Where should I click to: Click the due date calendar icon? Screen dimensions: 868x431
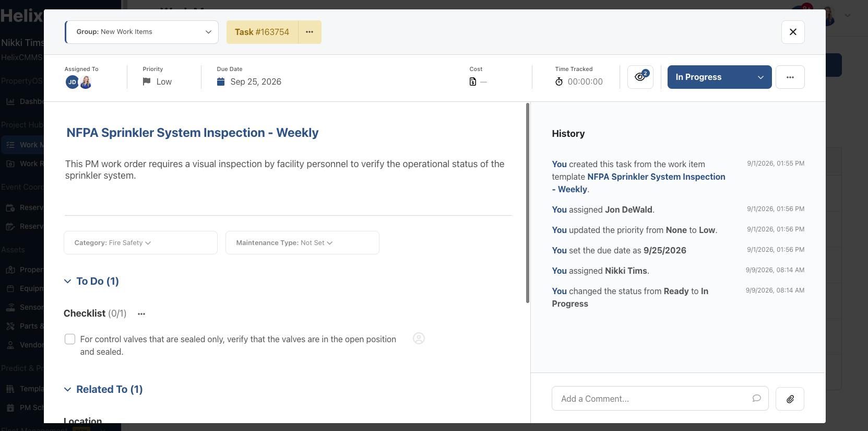pyautogui.click(x=221, y=81)
